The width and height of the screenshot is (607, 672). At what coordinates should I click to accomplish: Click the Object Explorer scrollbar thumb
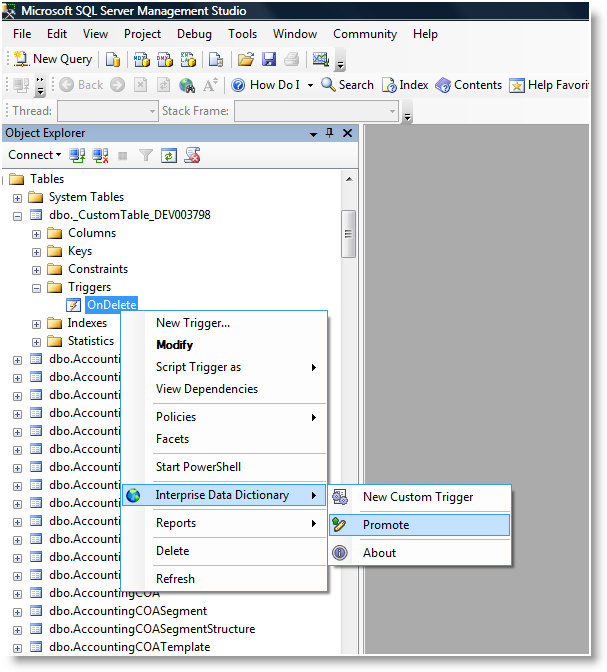tap(348, 234)
